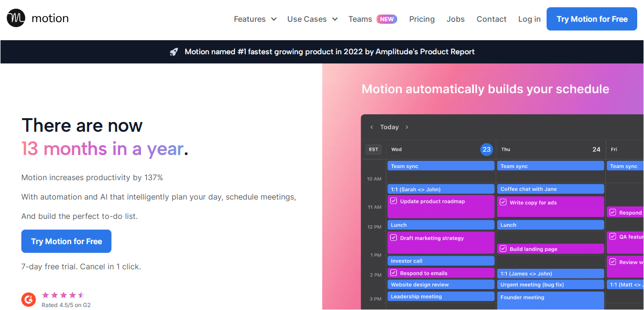Navigate to the Jobs page
The width and height of the screenshot is (644, 310).
click(x=455, y=19)
